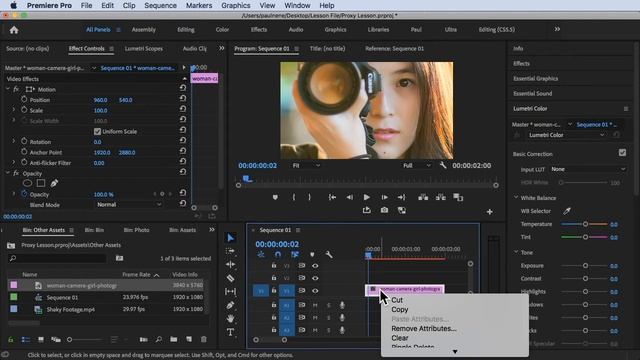The width and height of the screenshot is (640, 360).
Task: Step back one frame
Action: [x=349, y=197]
